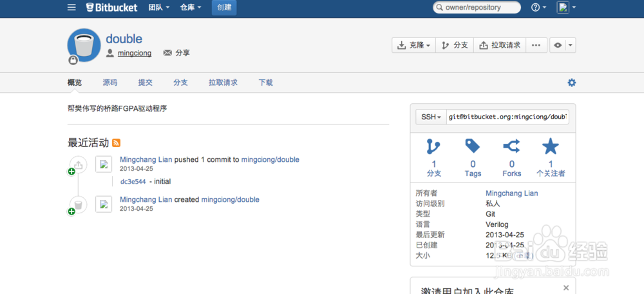Close the invite users panel
This screenshot has height=294, width=644.
[x=566, y=288]
